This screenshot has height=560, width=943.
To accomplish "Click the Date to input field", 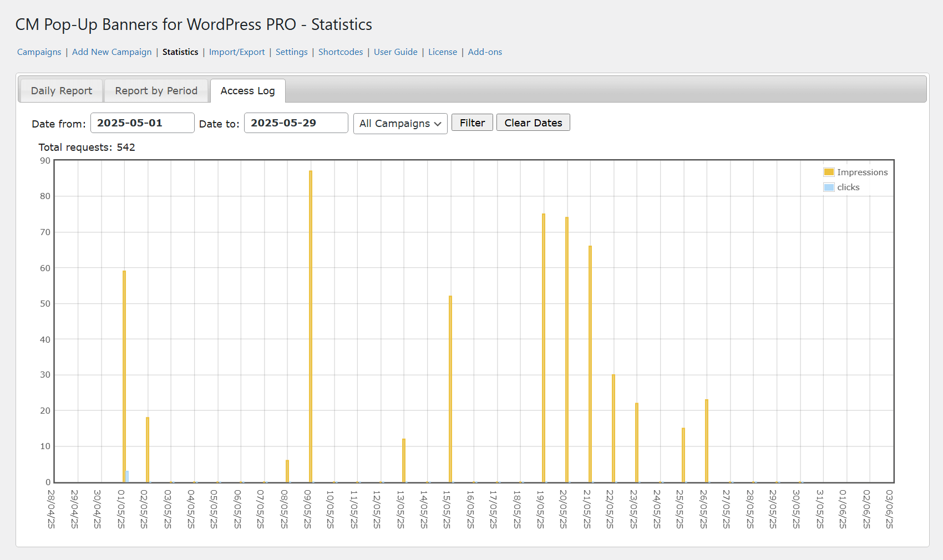I will point(296,123).
